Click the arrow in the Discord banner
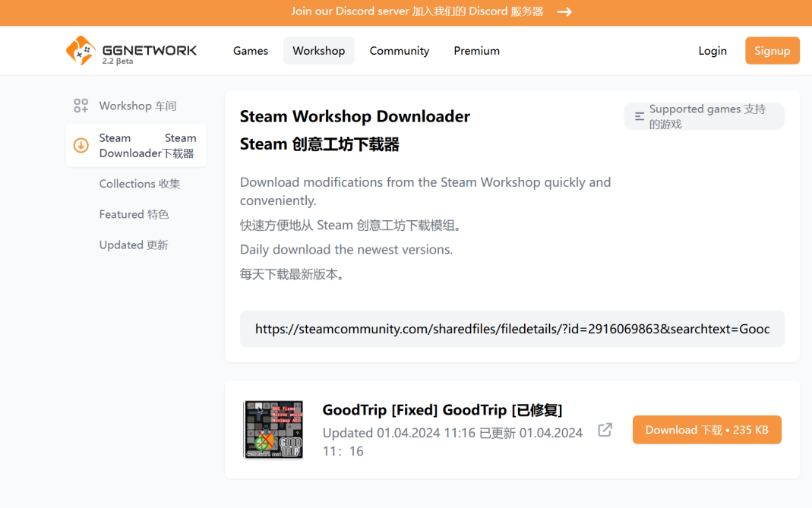This screenshot has width=812, height=508. click(564, 11)
